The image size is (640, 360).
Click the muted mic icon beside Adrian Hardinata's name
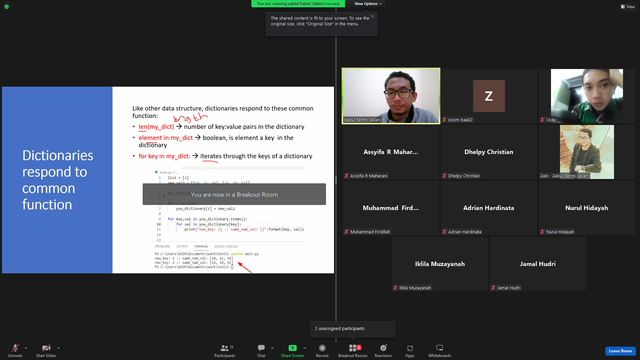click(x=444, y=232)
